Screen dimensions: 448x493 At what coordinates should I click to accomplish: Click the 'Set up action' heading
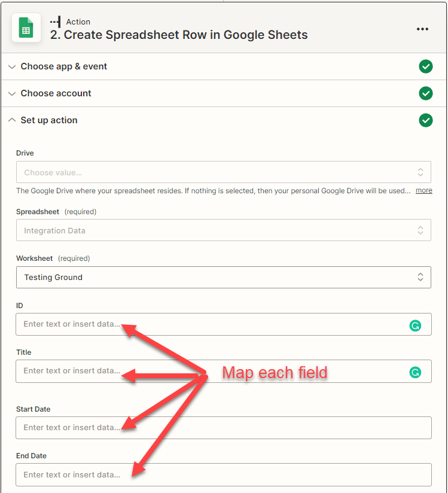point(49,120)
